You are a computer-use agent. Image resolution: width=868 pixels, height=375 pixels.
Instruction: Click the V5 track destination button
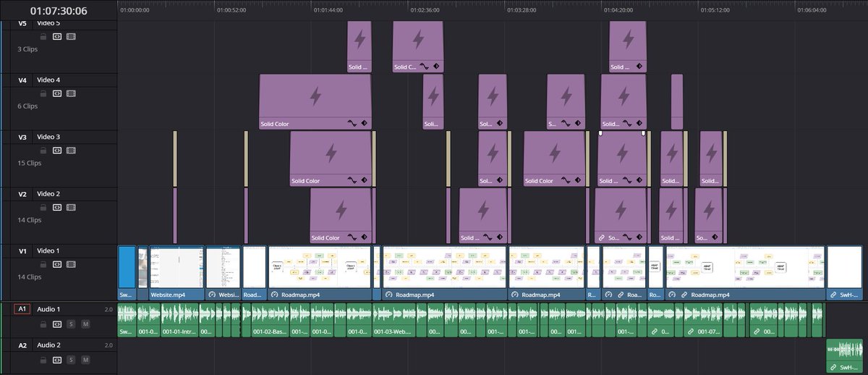[22, 24]
